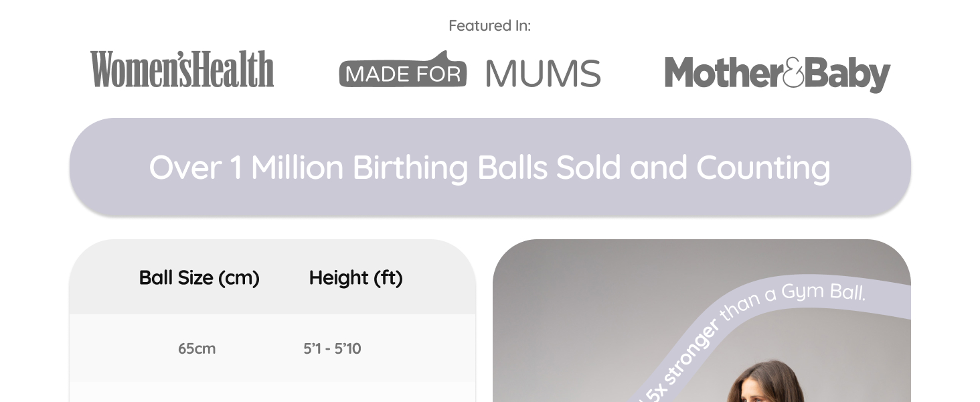Click the word Million in the banner

click(297, 167)
